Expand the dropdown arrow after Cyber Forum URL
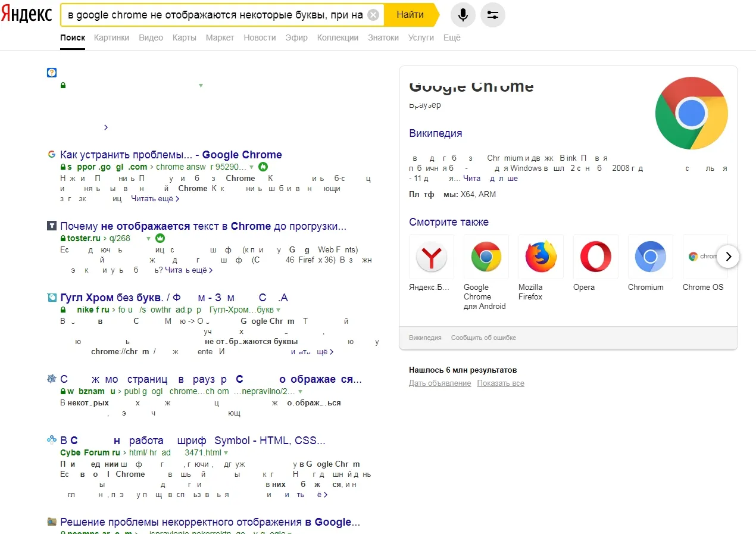756x534 pixels. click(x=226, y=453)
